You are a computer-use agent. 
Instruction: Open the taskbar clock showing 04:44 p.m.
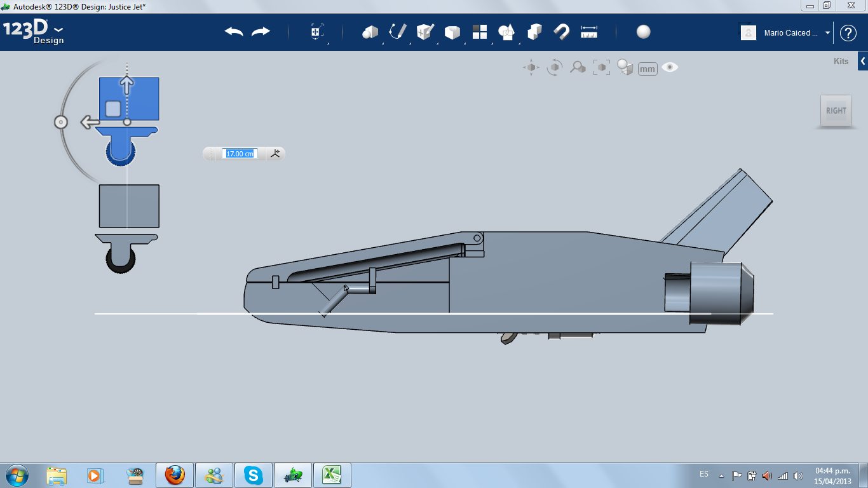click(833, 476)
